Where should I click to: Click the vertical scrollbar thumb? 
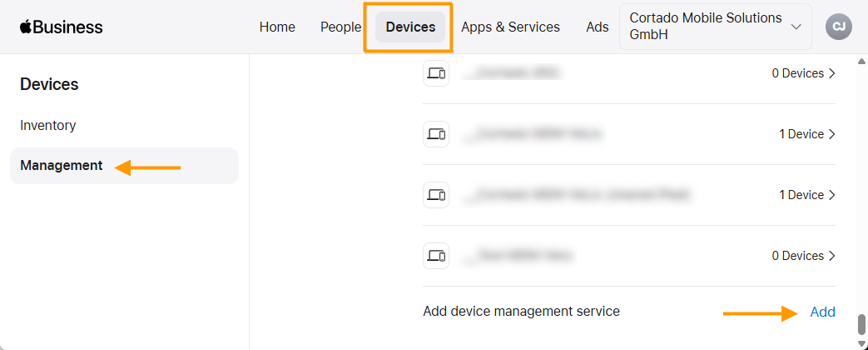pyautogui.click(x=861, y=323)
